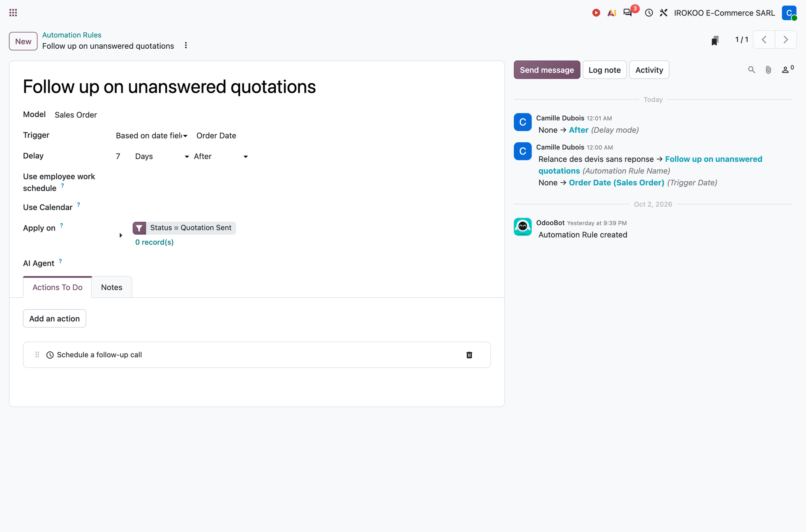Open the conversations icon with the 3 badge

(x=628, y=12)
